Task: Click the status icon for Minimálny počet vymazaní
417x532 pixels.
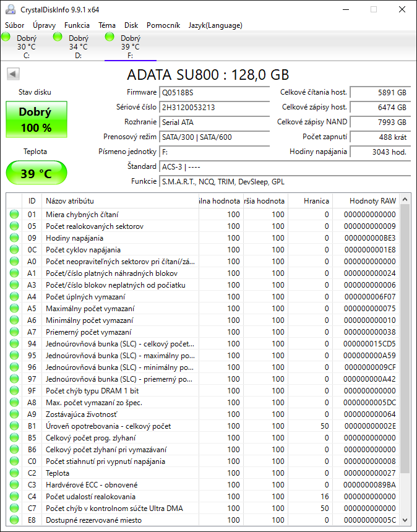Action: [14, 320]
